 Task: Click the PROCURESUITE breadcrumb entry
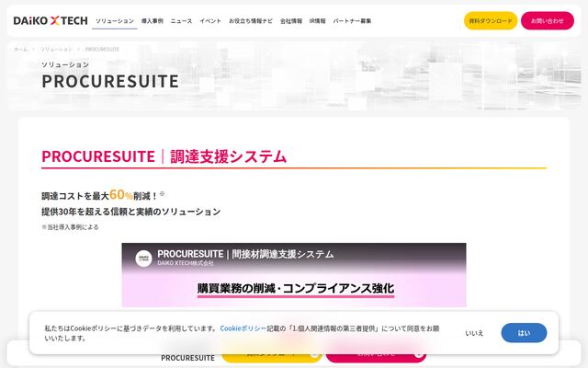click(102, 49)
